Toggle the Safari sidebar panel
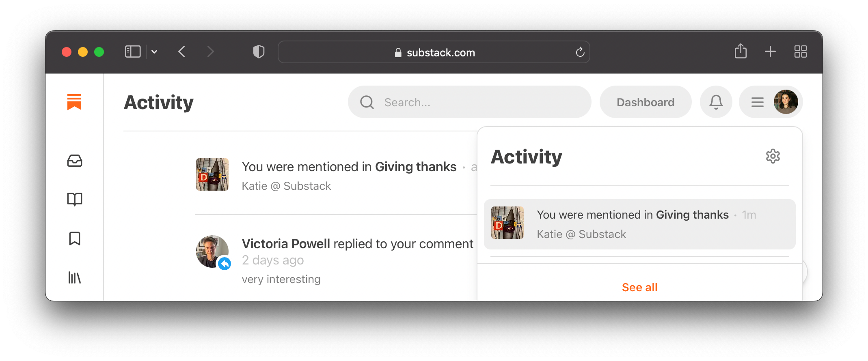This screenshot has height=361, width=868. pos(132,52)
